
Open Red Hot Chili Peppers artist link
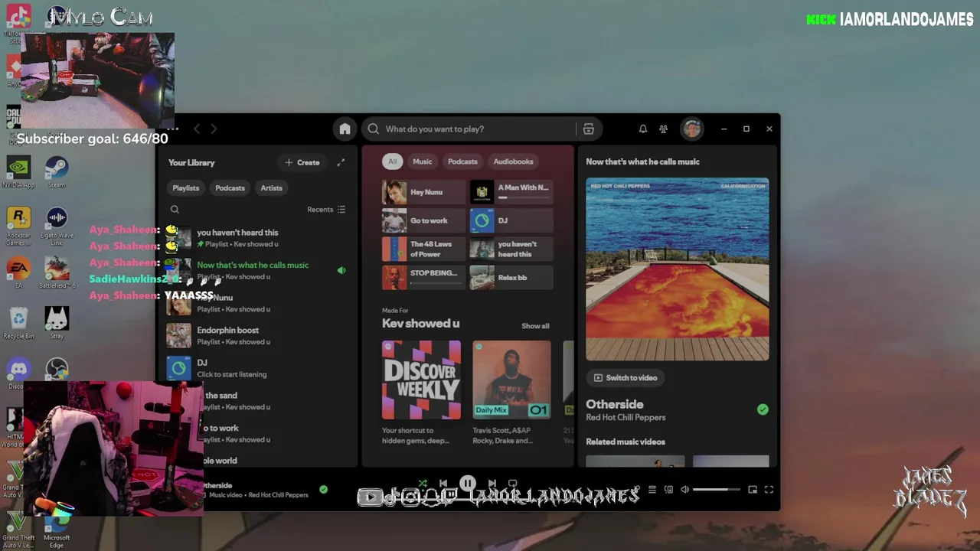click(x=626, y=418)
